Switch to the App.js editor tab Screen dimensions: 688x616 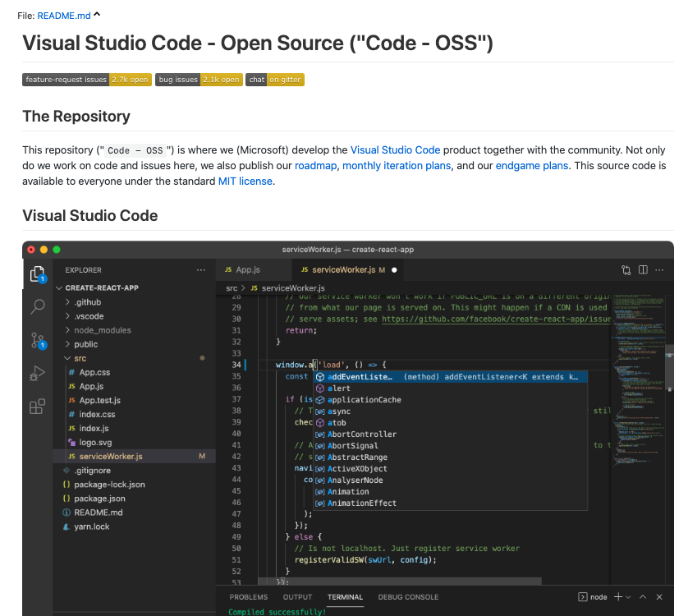coord(247,269)
